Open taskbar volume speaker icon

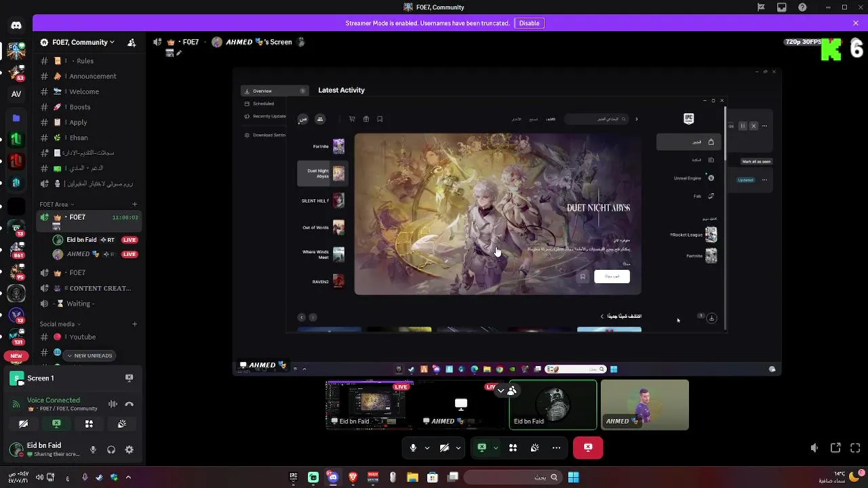(x=39, y=477)
